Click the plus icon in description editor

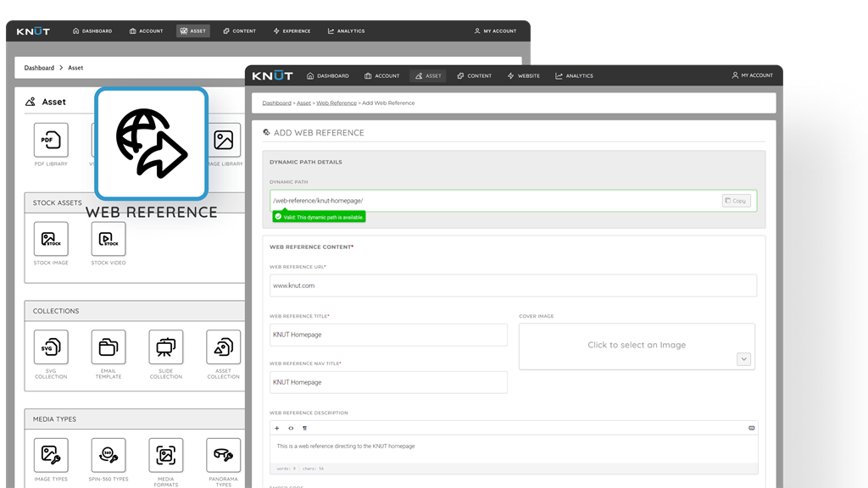(277, 428)
